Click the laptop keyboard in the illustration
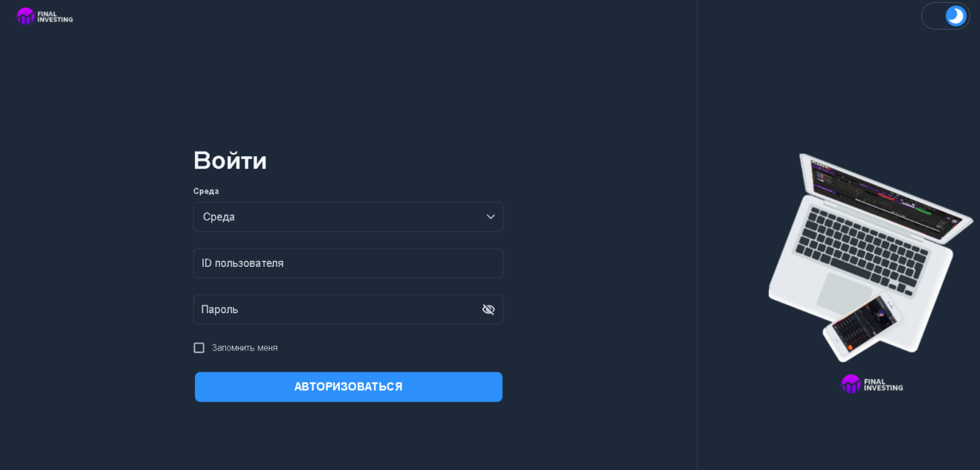This screenshot has height=470, width=980. point(863,249)
